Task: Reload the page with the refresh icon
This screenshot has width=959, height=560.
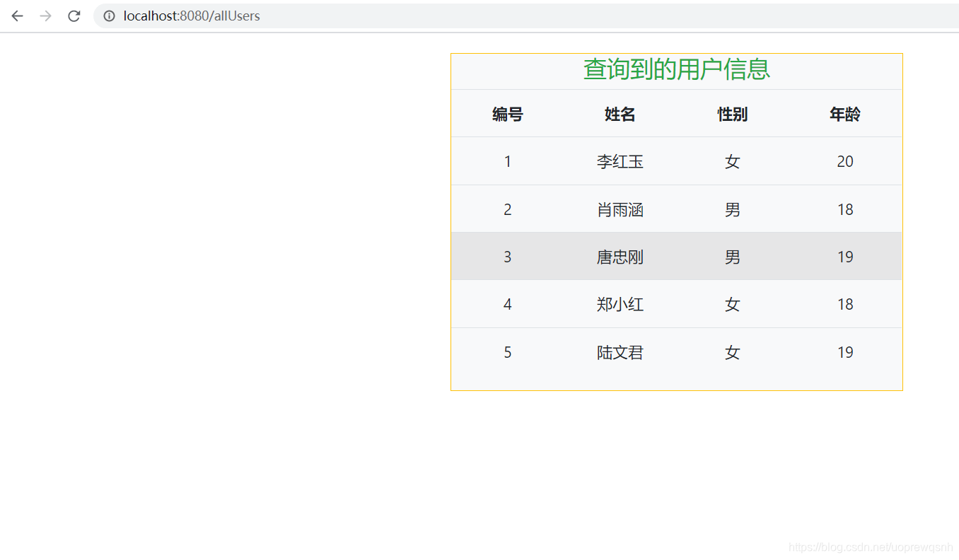Action: point(74,16)
